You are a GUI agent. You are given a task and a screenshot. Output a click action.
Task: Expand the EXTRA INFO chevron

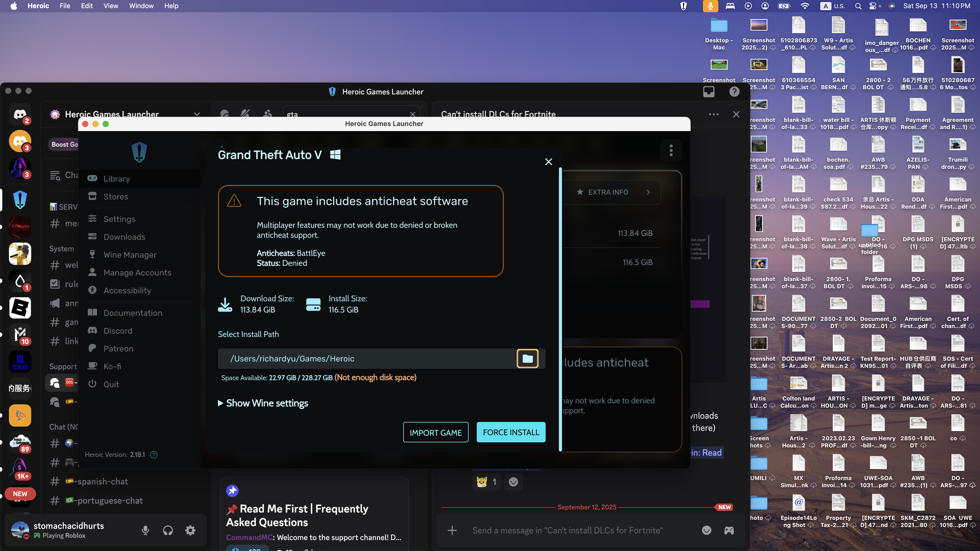click(648, 192)
